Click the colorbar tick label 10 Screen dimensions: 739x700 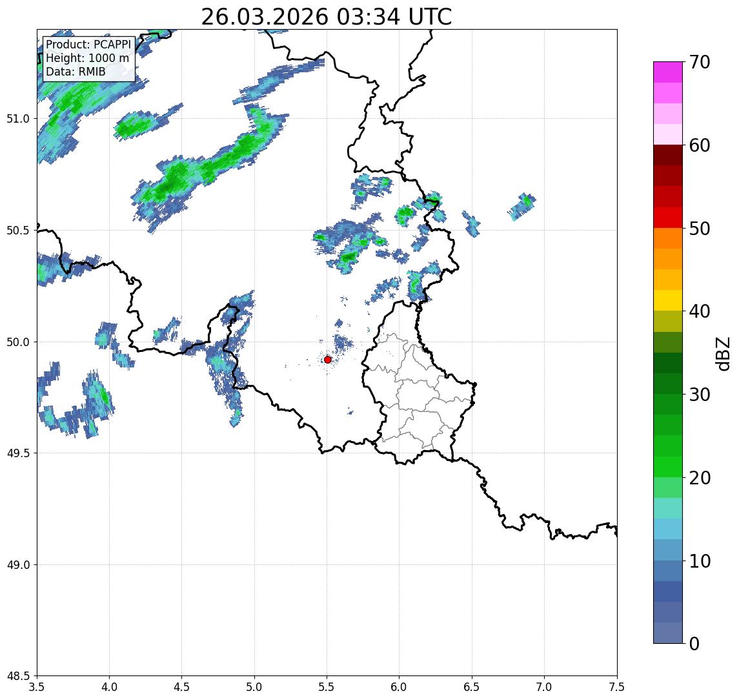(700, 561)
